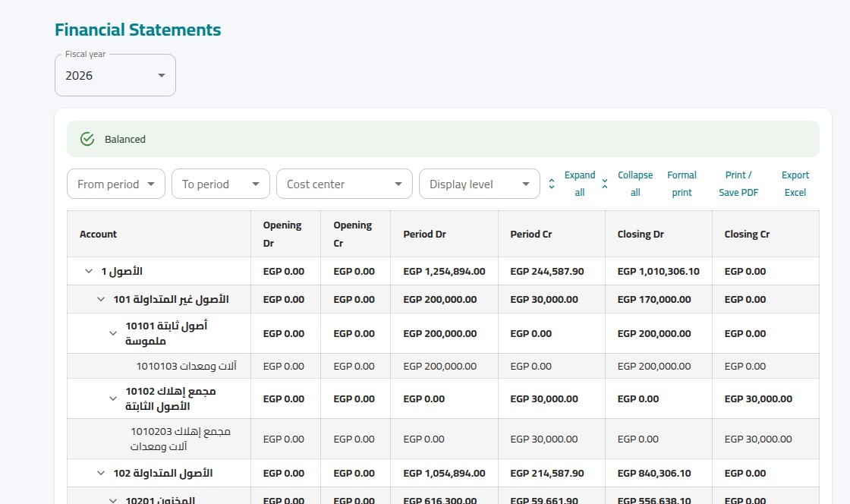
Task: Click the Financial Statements heading
Action: (x=137, y=30)
